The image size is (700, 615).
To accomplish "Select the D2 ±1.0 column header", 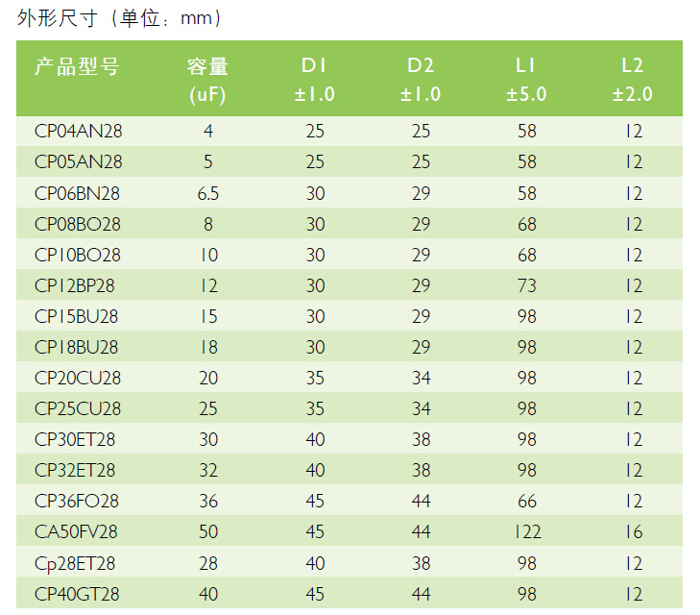I will (x=421, y=79).
